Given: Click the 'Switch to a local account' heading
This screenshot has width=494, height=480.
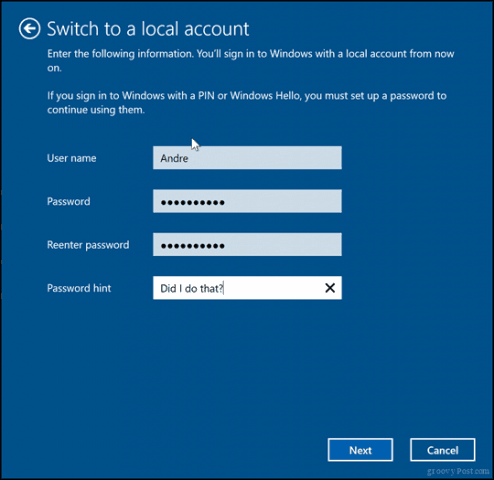Looking at the screenshot, I should coord(148,29).
